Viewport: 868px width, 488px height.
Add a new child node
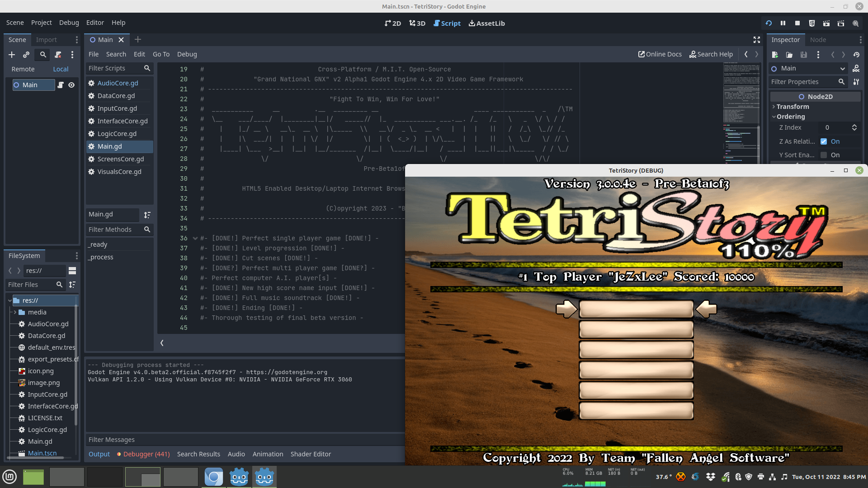coord(12,55)
